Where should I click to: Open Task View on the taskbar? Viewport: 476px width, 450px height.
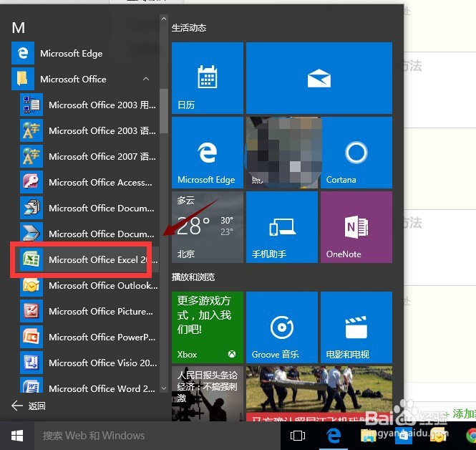(x=298, y=436)
